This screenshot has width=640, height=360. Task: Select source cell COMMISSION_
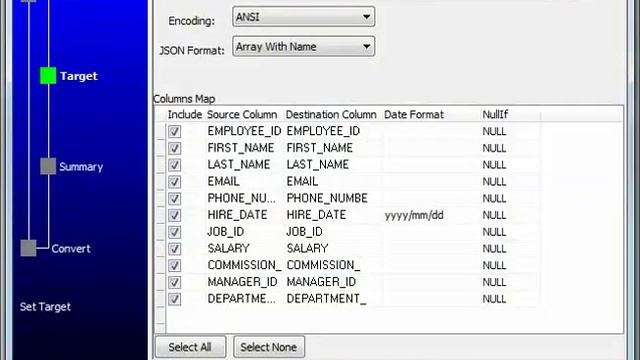(x=244, y=265)
